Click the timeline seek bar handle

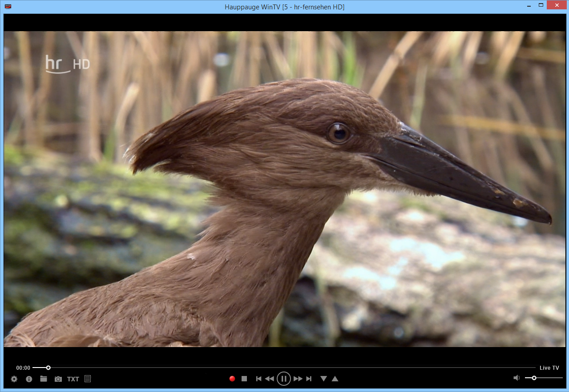48,368
